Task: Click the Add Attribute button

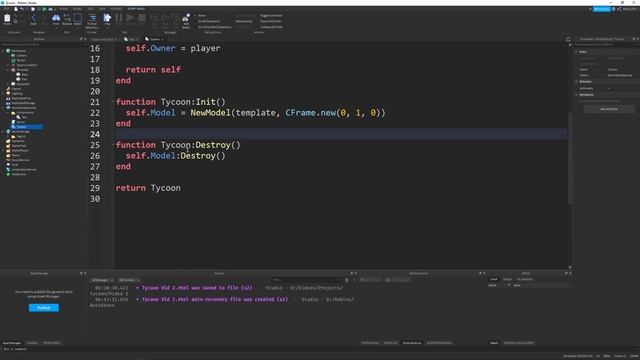Action: (x=609, y=109)
